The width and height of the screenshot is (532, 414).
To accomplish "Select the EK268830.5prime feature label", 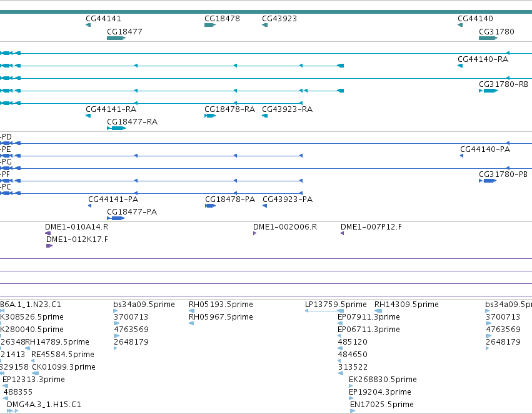I will pyautogui.click(x=383, y=380).
